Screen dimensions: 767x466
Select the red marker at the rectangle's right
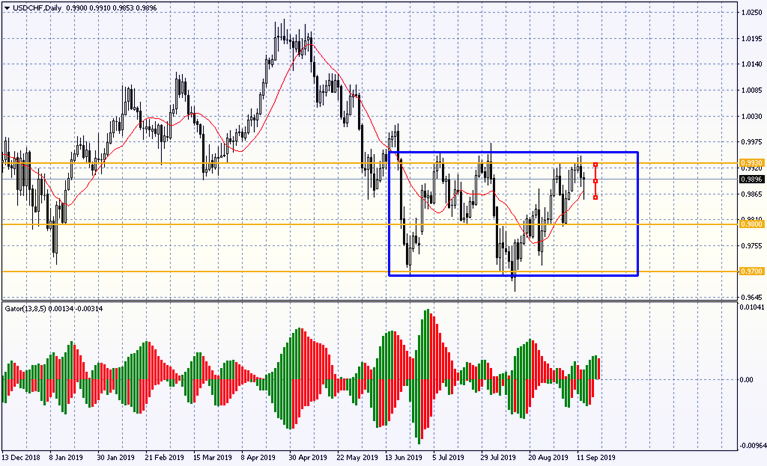596,181
